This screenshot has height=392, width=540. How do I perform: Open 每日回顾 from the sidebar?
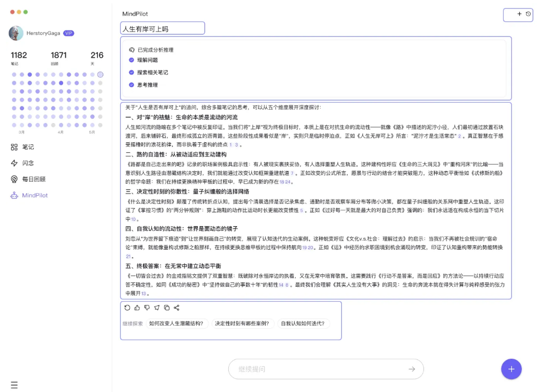click(x=33, y=179)
